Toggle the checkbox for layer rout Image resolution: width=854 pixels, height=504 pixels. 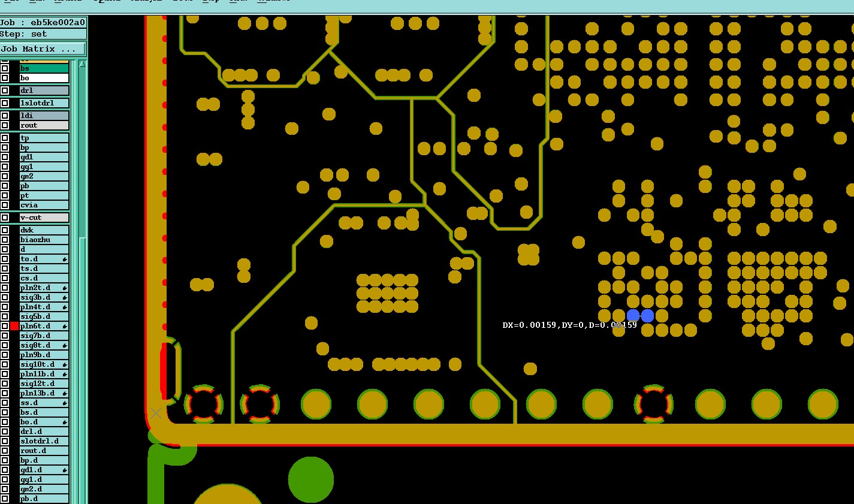5,125
